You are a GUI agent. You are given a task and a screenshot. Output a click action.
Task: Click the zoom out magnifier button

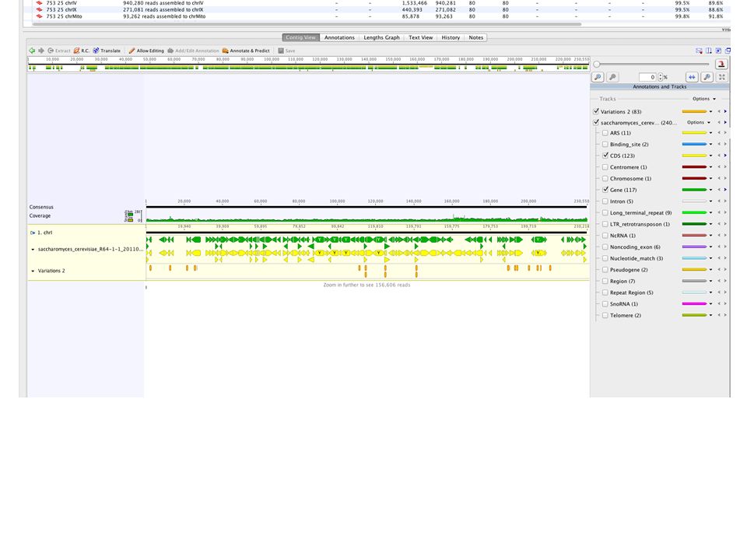[x=612, y=77]
